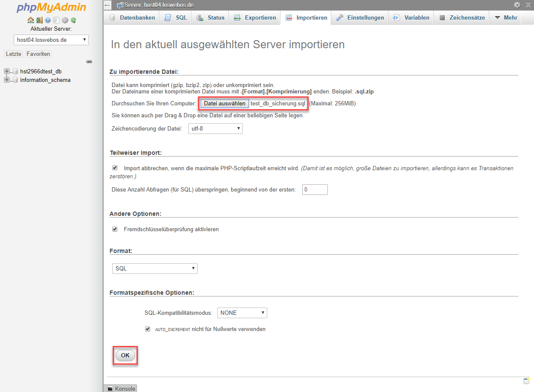Toggle AUTO_INCREMENT für Nullwerte checkbox
534x392 pixels.
[x=148, y=329]
